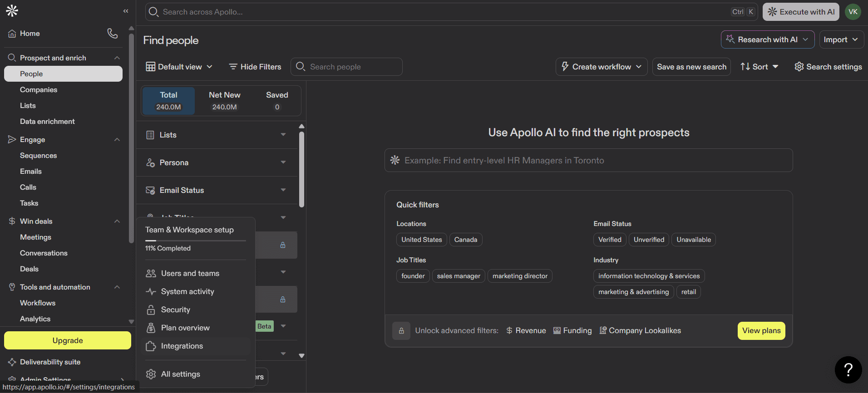
Task: Click the sidebar navigation scrollbar
Action: 131,138
